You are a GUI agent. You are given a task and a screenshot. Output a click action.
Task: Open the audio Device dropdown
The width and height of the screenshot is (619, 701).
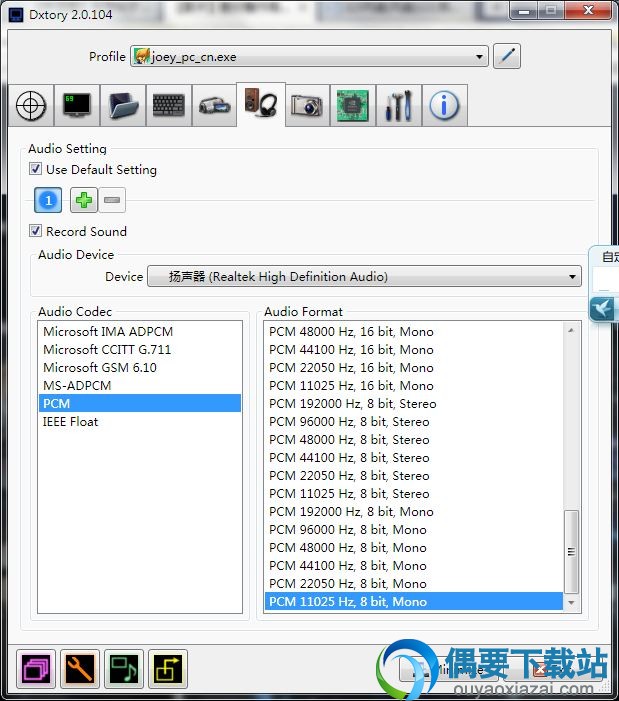(364, 276)
